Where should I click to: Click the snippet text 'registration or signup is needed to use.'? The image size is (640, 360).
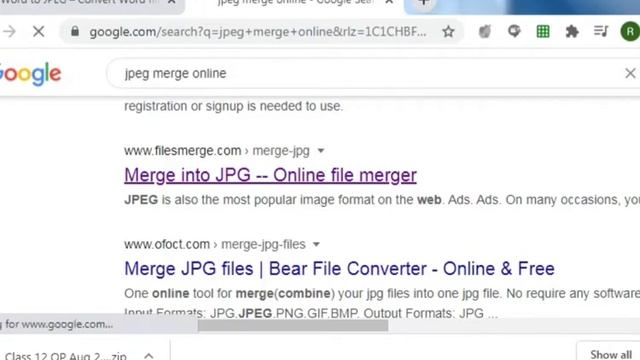233,106
